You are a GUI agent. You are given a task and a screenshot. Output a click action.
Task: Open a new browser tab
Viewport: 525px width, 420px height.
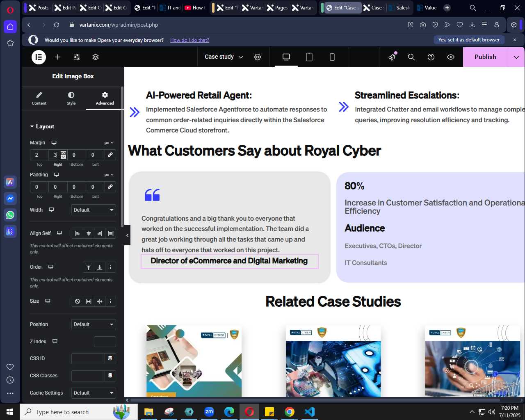447,8
